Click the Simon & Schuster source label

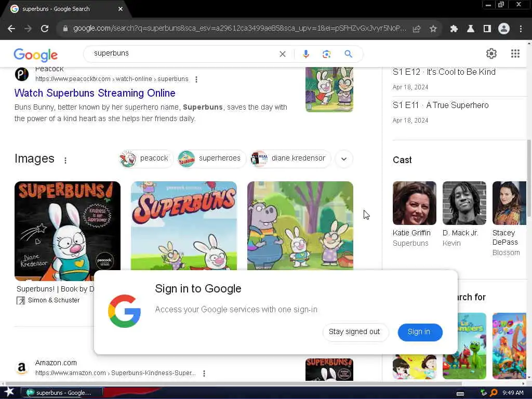(54, 300)
